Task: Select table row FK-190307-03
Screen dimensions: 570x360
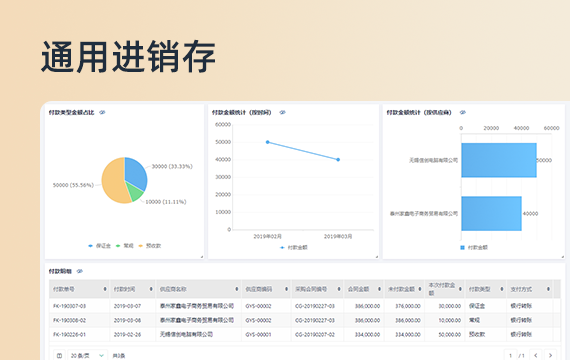Action: tap(305, 306)
